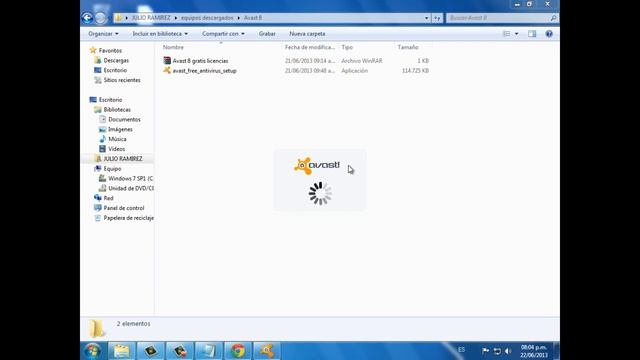Open Incluir en biblioteca dropdown
The image size is (640, 360).
[x=160, y=33]
